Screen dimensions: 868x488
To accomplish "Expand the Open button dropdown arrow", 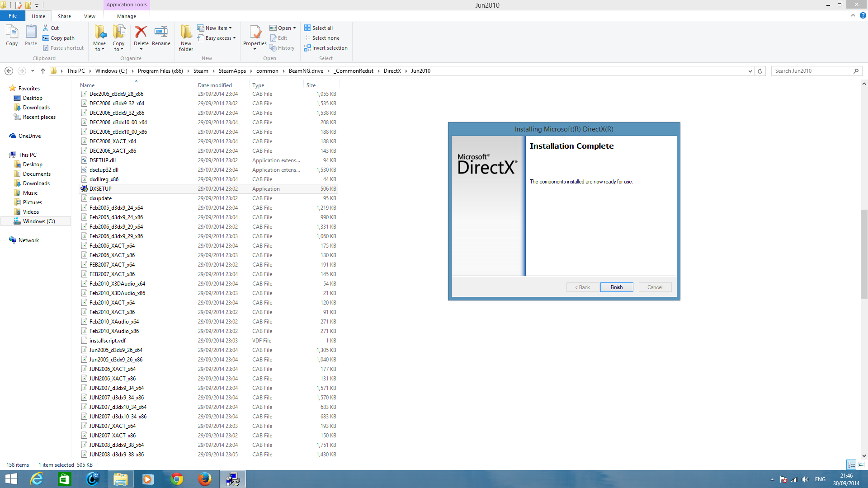I will click(x=294, y=28).
